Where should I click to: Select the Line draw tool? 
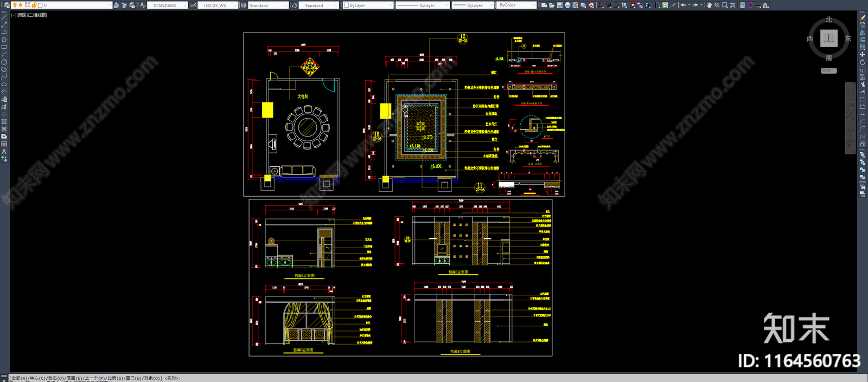4,17
